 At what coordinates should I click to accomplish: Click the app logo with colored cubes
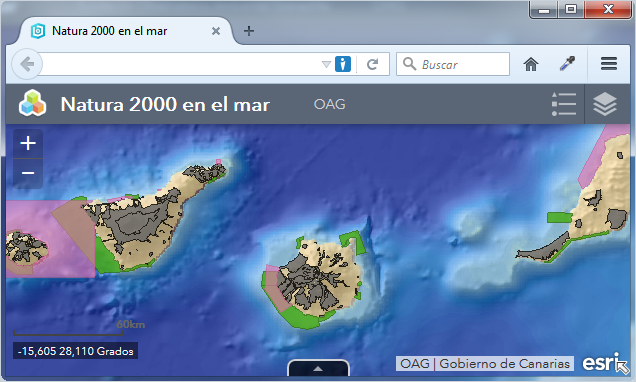[32, 103]
